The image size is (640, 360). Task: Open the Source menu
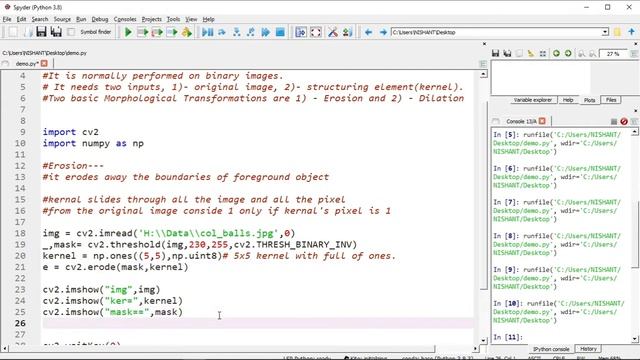(62, 19)
